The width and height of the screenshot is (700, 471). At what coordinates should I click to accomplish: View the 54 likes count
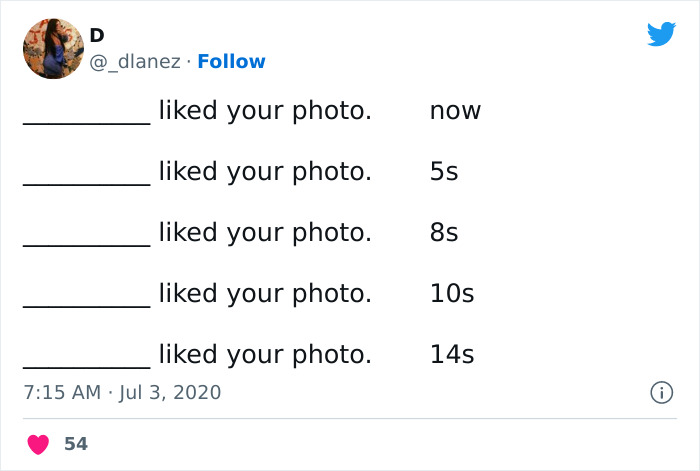coord(76,444)
